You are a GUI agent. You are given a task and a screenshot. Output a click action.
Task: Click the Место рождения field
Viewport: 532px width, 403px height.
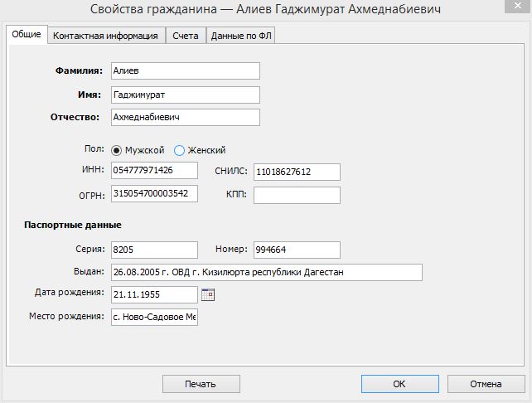point(154,318)
